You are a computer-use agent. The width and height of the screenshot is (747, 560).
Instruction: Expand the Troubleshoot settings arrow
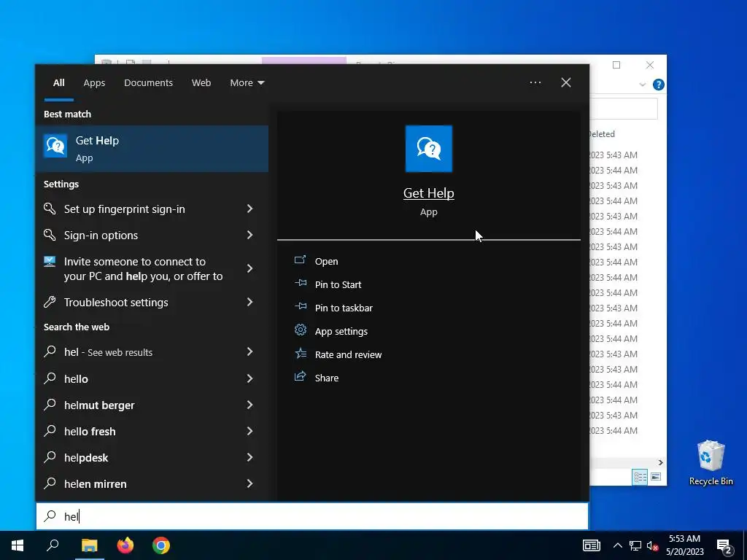point(249,303)
